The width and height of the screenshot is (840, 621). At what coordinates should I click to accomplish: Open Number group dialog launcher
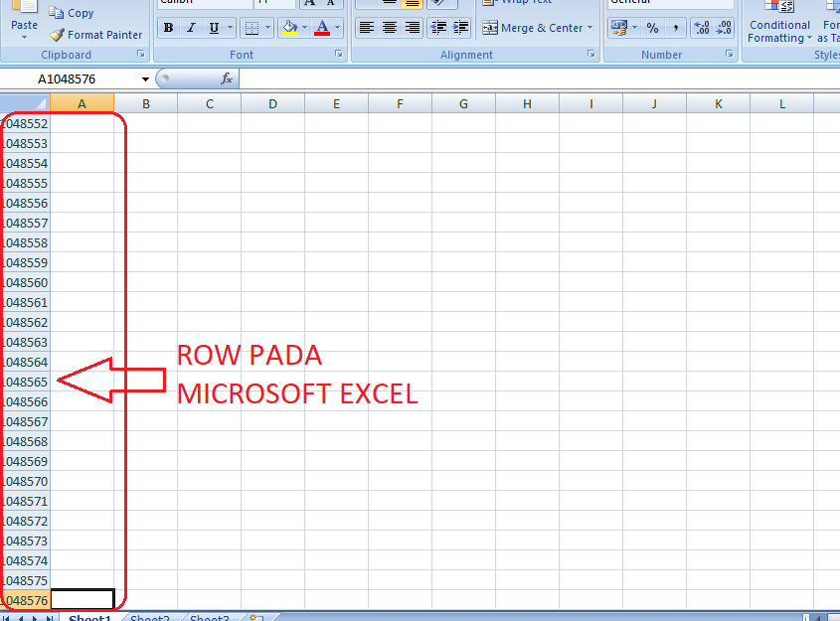point(729,54)
